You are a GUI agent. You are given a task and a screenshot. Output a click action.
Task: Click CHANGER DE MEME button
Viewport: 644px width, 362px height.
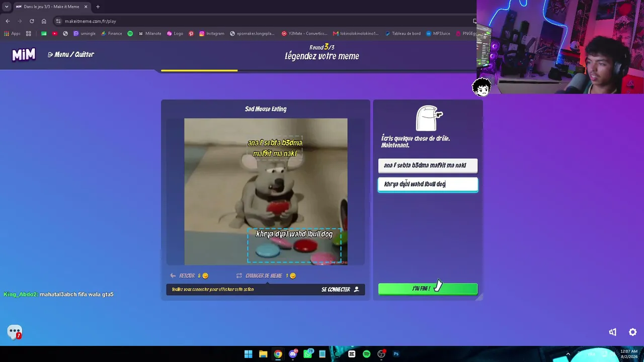(266, 276)
